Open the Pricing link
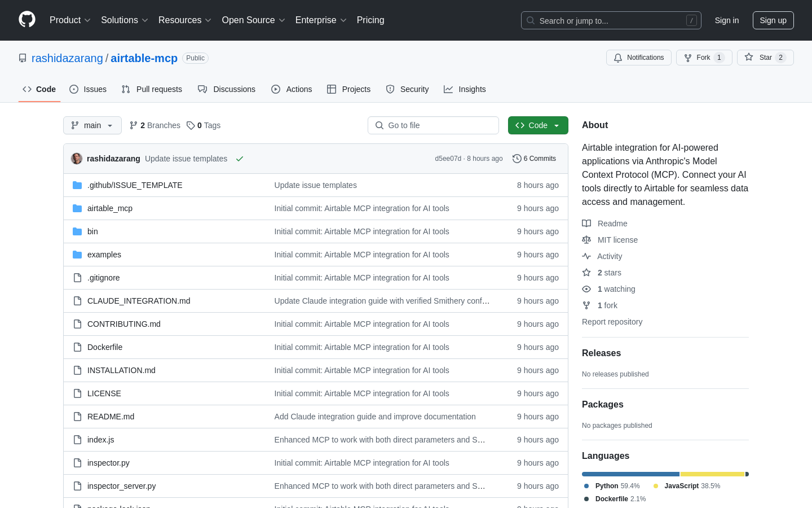 pos(370,20)
